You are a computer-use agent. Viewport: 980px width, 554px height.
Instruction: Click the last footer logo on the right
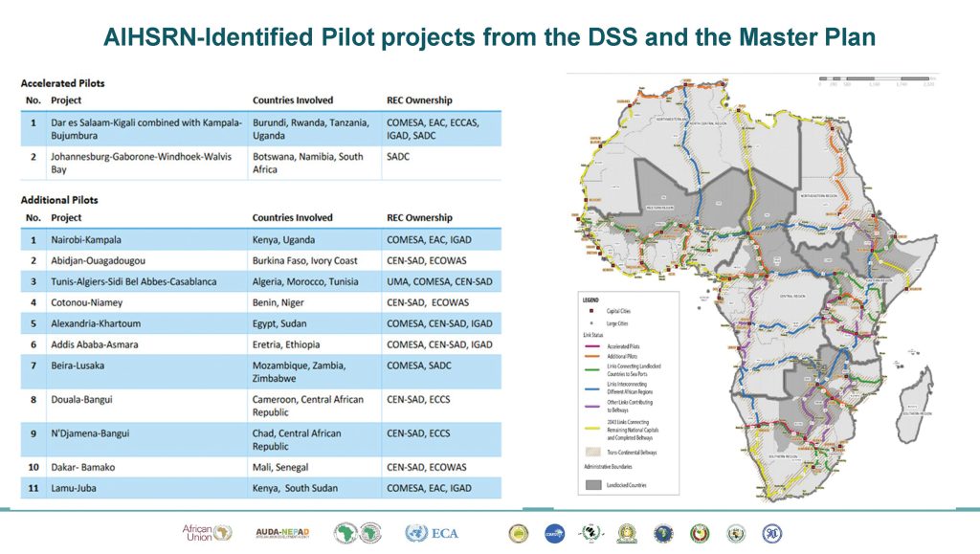[x=772, y=533]
